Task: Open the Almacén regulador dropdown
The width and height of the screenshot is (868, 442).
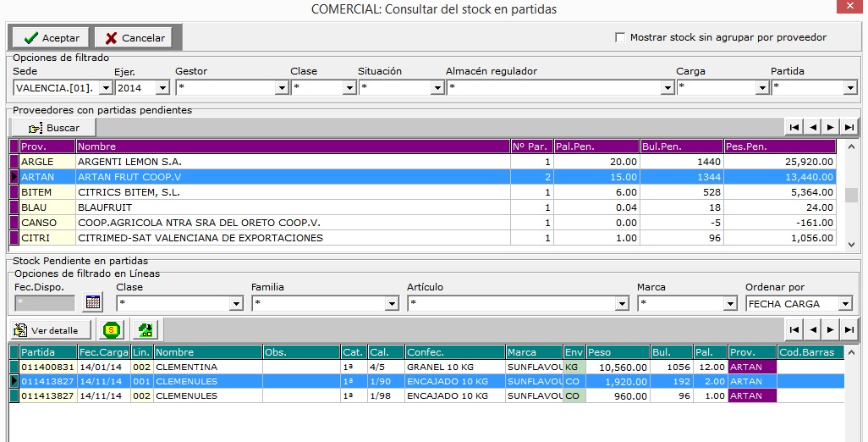Action: [667, 87]
